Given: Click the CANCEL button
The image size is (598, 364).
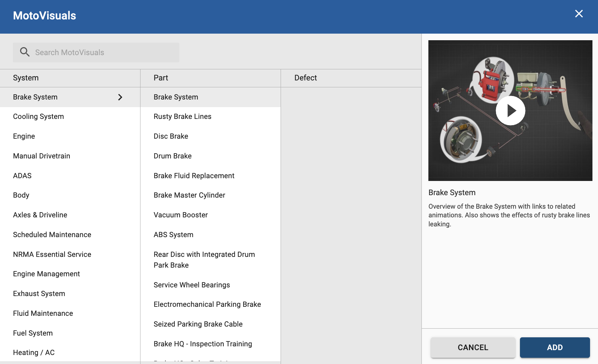Looking at the screenshot, I should click(473, 347).
